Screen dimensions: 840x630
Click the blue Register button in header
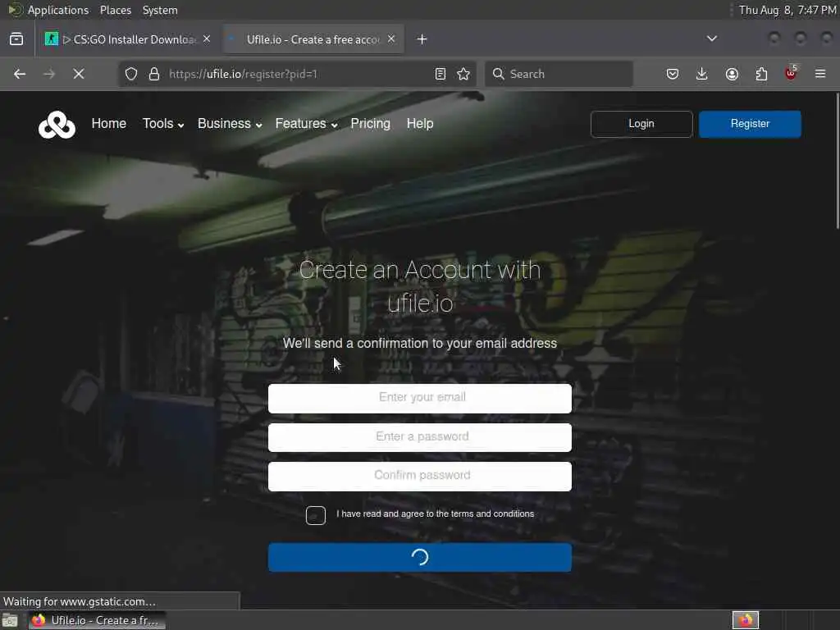(x=750, y=124)
